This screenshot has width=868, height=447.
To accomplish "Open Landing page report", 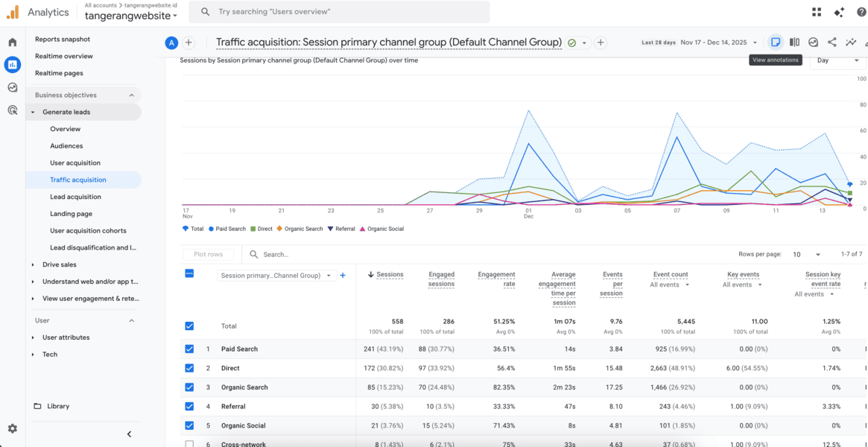I will tap(72, 214).
